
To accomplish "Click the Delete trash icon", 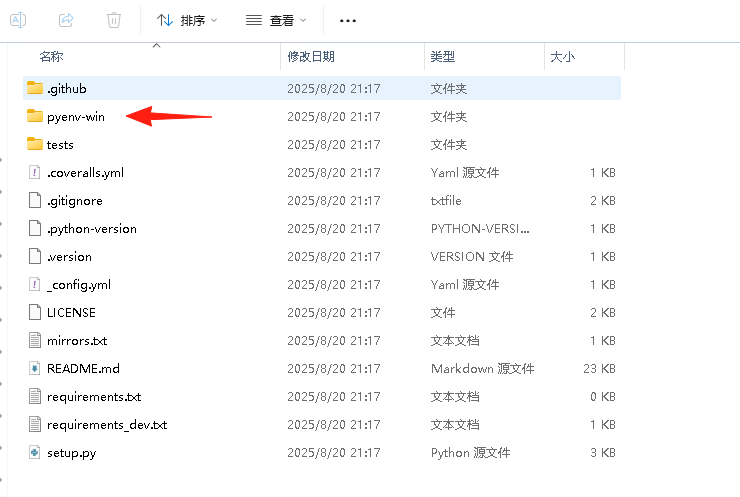I will pyautogui.click(x=114, y=20).
